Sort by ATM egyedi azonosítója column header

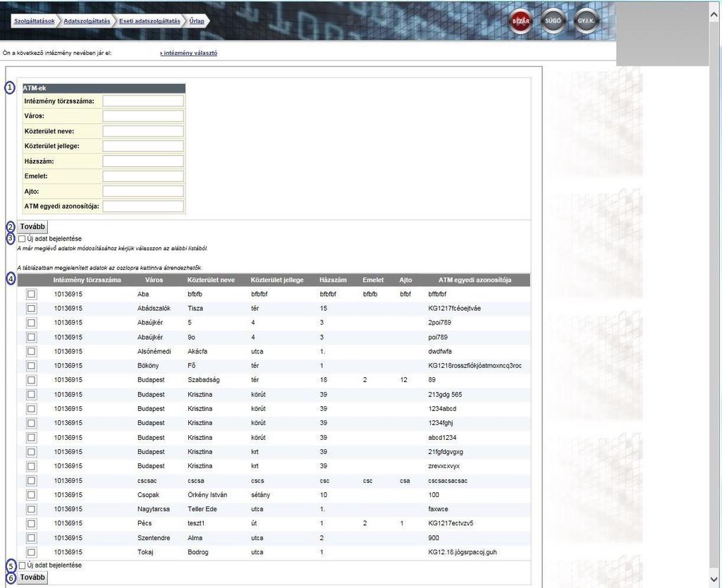click(x=475, y=280)
